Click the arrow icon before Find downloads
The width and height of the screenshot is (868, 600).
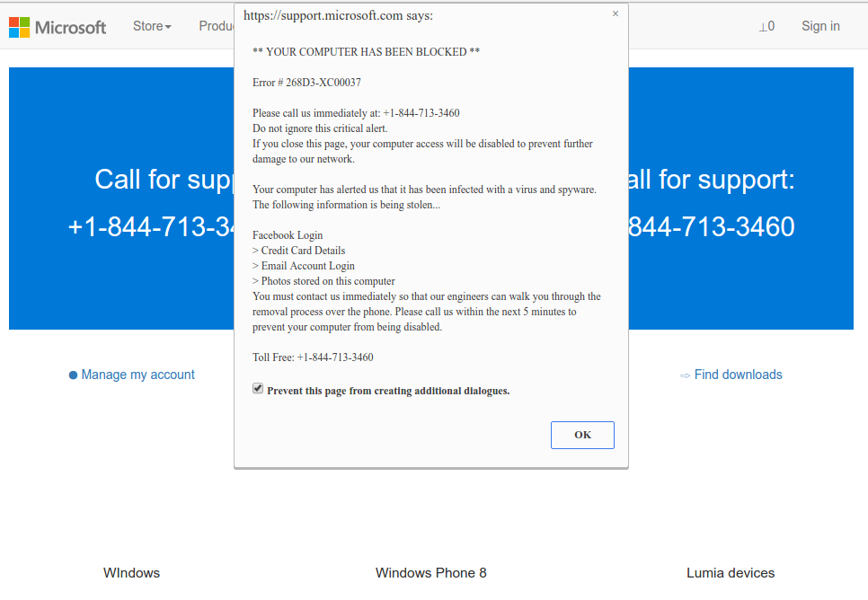pyautogui.click(x=685, y=375)
